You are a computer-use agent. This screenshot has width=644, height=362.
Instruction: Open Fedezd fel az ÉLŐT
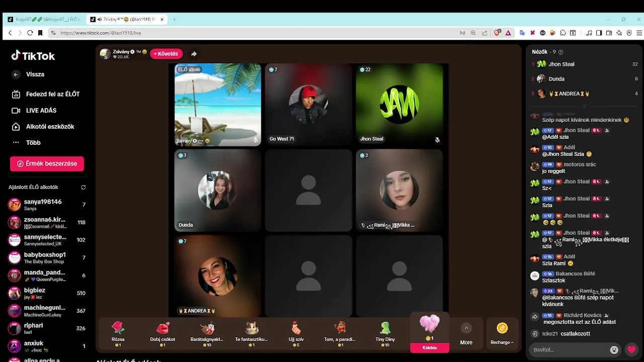tap(46, 94)
